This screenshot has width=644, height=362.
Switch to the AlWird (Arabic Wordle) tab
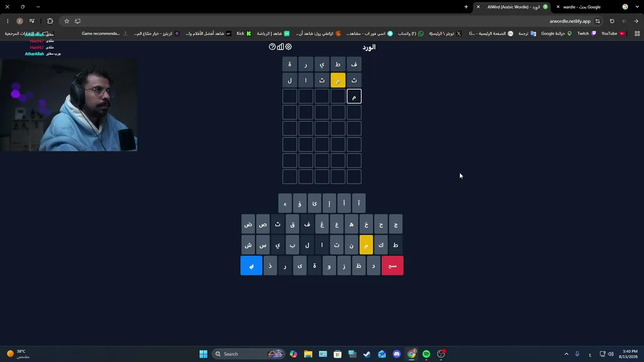513,7
